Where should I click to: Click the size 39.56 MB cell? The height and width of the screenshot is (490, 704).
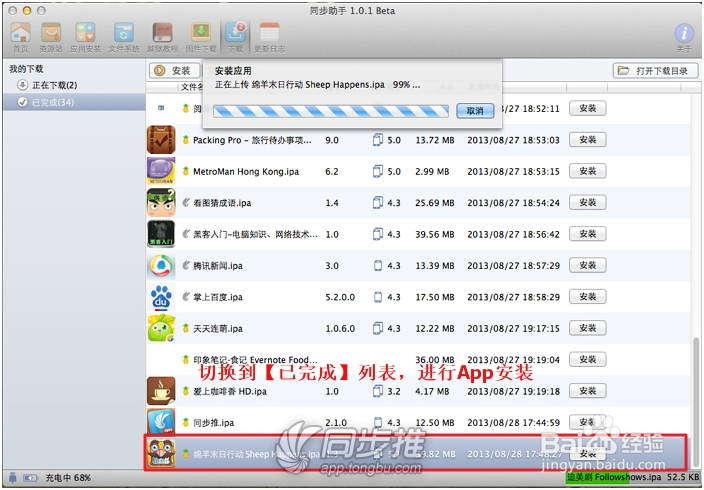[435, 234]
